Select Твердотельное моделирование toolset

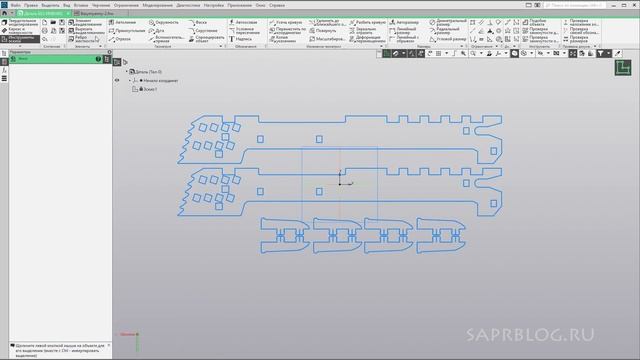(x=20, y=22)
